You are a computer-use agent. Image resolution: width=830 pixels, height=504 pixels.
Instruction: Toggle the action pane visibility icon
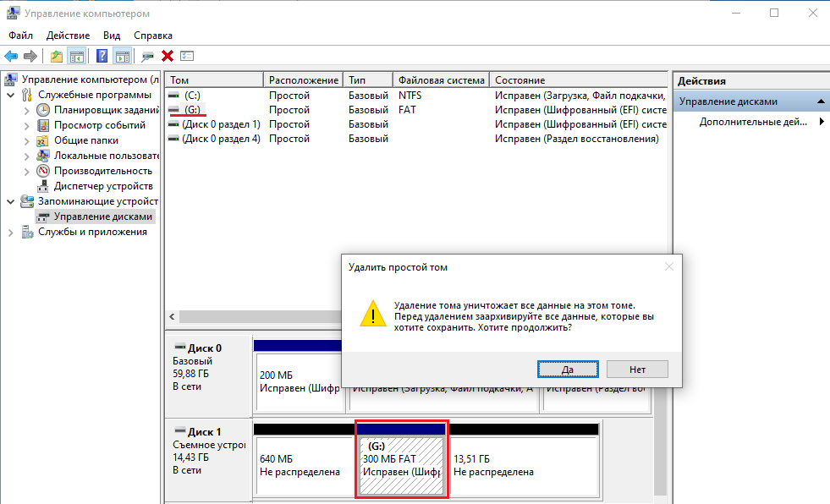pos(123,56)
